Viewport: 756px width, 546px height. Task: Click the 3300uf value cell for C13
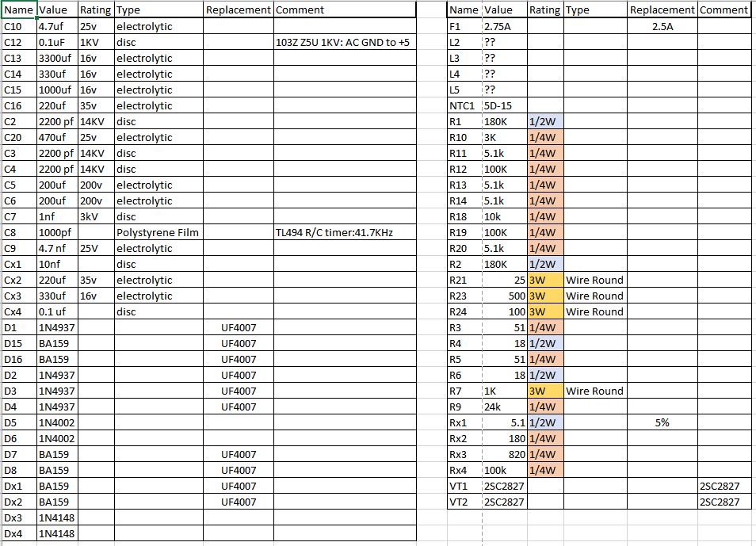point(57,59)
